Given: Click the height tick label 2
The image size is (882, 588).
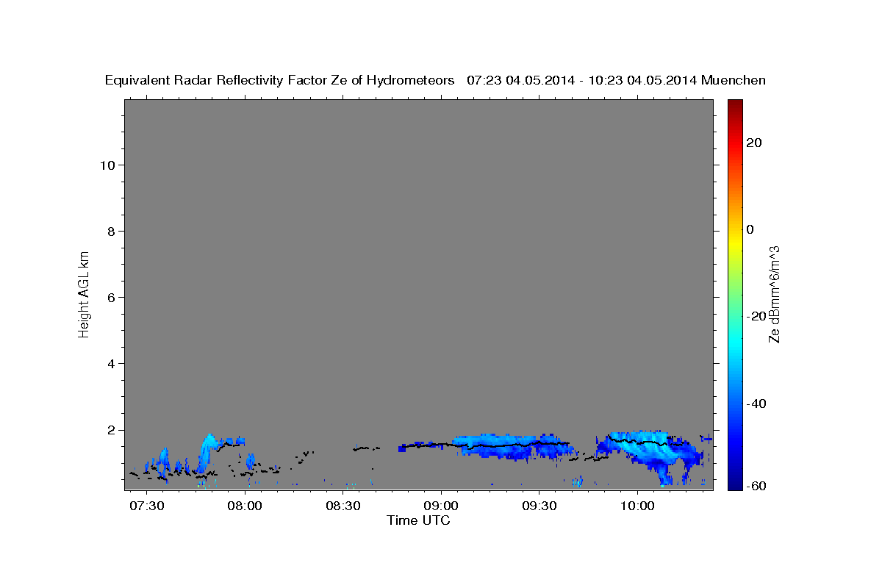Looking at the screenshot, I should (112, 430).
